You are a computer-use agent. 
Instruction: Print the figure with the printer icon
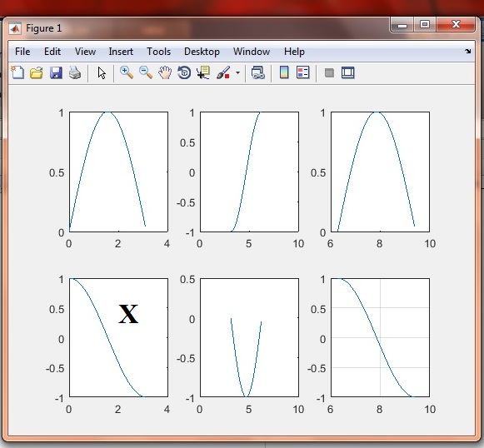tap(75, 73)
